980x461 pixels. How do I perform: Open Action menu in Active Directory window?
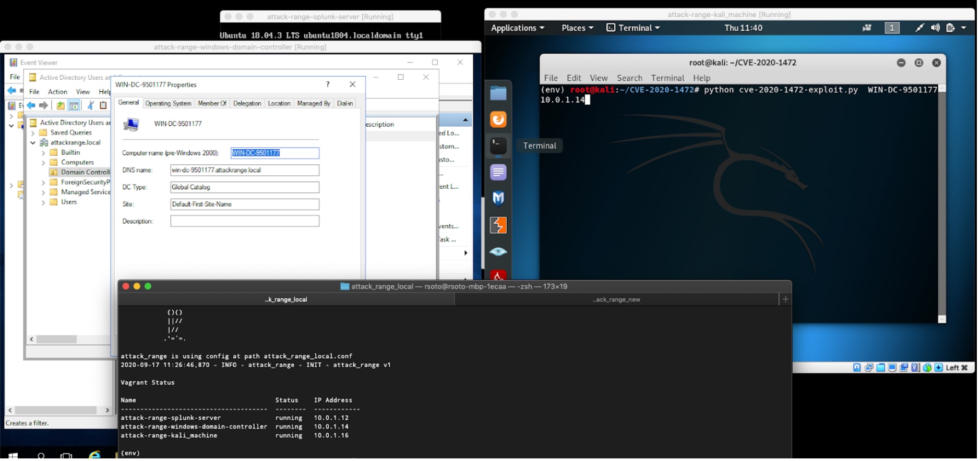pyautogui.click(x=57, y=92)
